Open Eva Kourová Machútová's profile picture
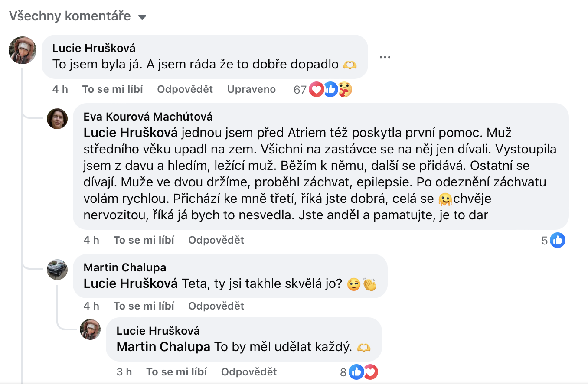Image resolution: width=588 pixels, height=391 pixels. (57, 119)
